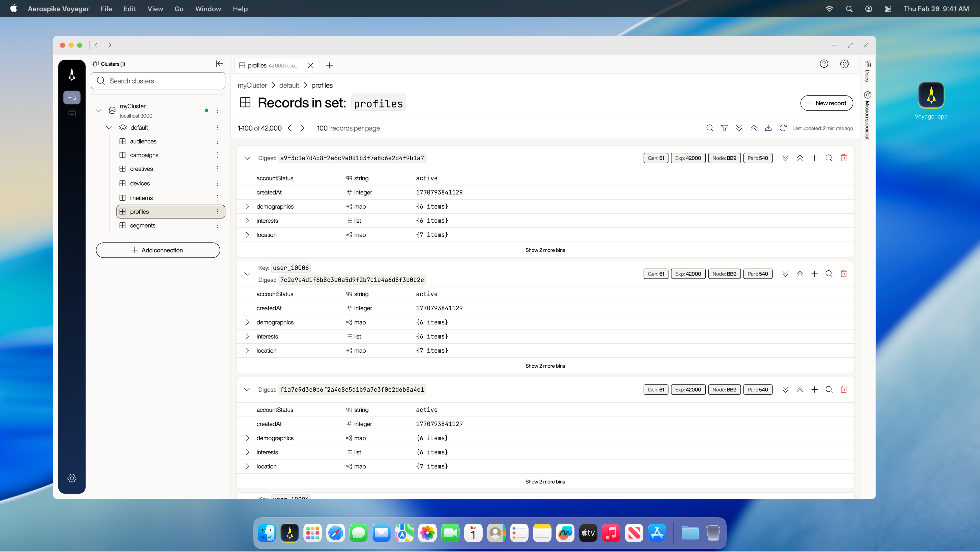The height and width of the screenshot is (552, 980).
Task: Delete the record with digest a9f3c1e7
Action: click(843, 158)
